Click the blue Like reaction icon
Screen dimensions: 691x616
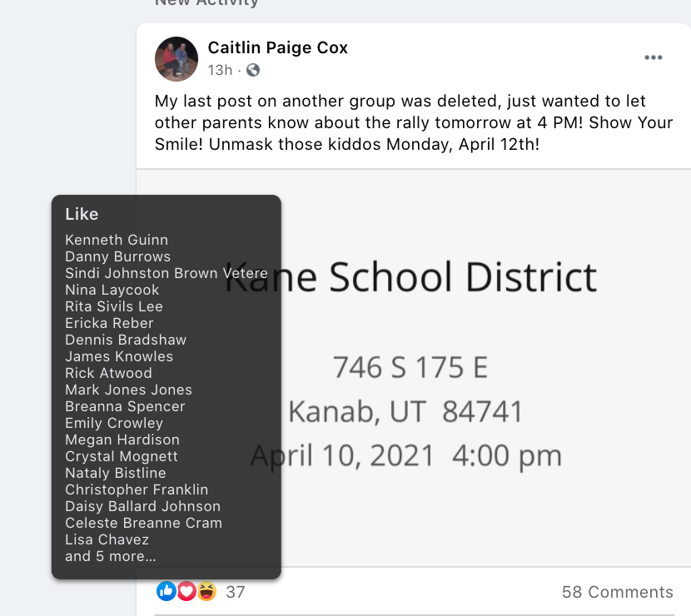tap(166, 591)
